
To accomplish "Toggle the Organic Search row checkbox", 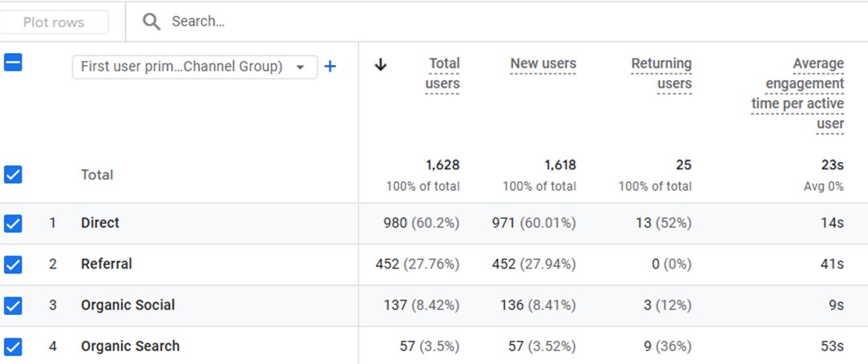I will pyautogui.click(x=13, y=346).
